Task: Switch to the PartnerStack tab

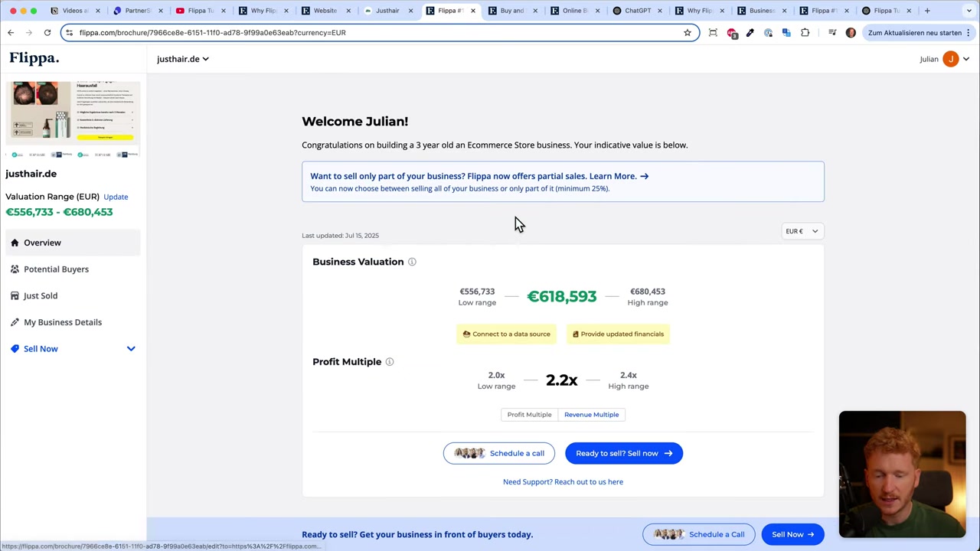Action: tap(136, 11)
